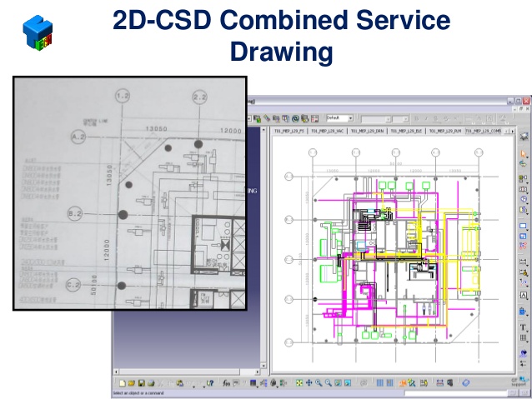The image size is (532, 399).
Task: Select the T01_MEP_L29_COMB sheet tab
Action: tap(483, 131)
